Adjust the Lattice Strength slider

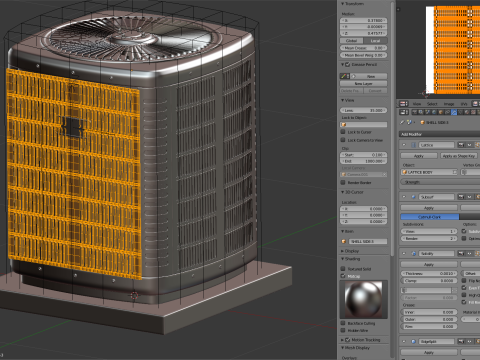pyautogui.click(x=440, y=182)
